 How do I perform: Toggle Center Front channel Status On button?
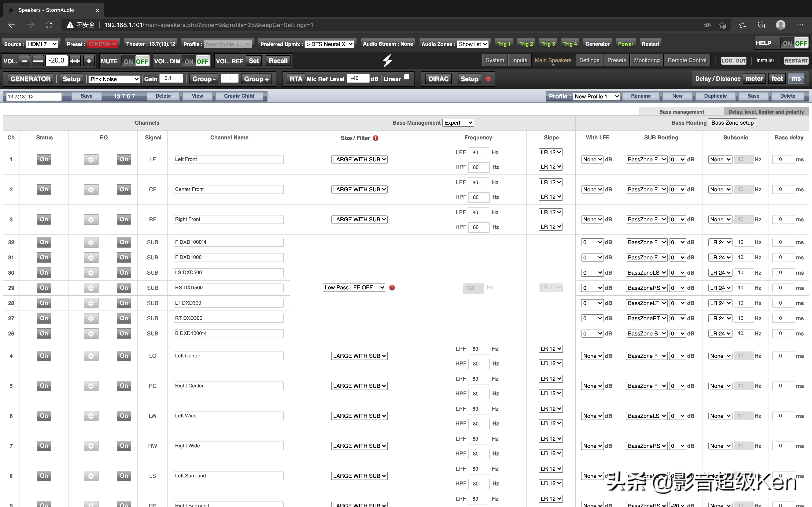[44, 189]
